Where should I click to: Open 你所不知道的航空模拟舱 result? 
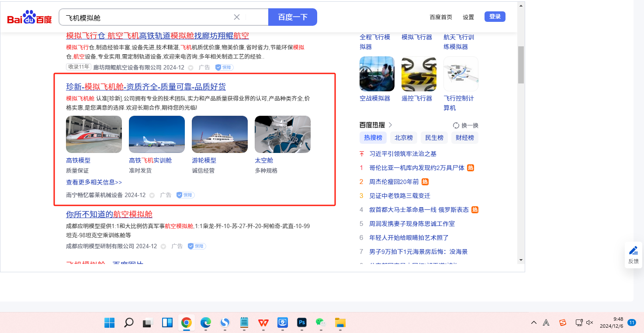109,214
